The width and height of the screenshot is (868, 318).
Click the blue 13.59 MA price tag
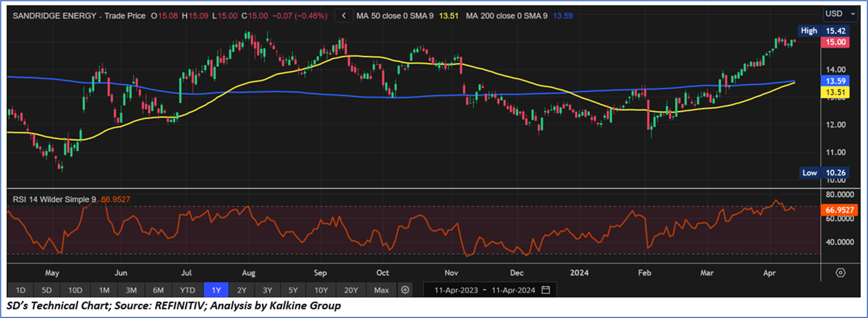pyautogui.click(x=835, y=81)
